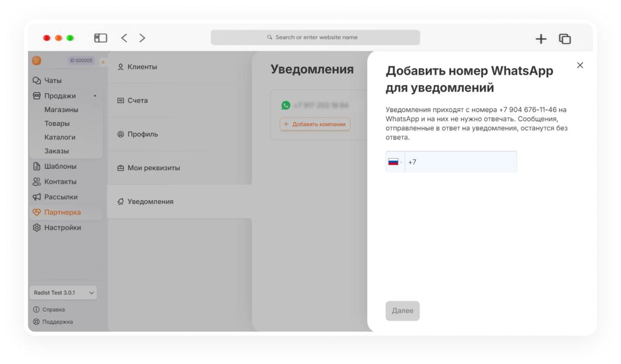Image resolution: width=621 pixels, height=364 pixels.
Task: Click the Продажи sidebar label
Action: point(60,96)
